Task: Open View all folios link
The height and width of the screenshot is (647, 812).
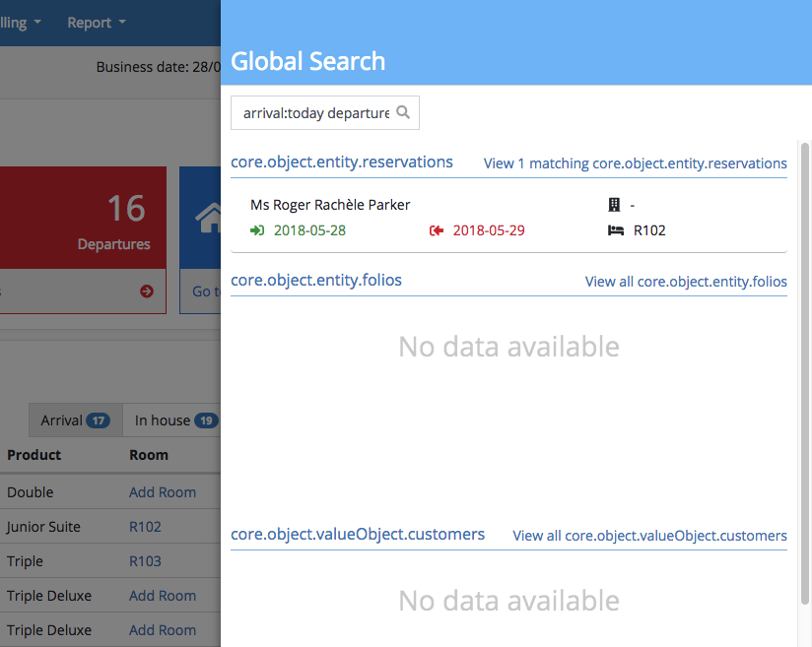Action: tap(686, 282)
